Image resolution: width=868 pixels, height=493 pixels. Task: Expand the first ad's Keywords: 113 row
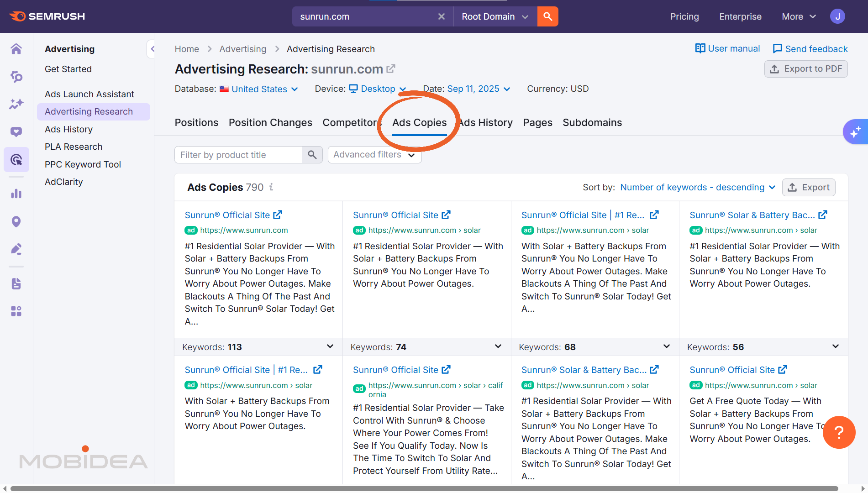pos(330,346)
